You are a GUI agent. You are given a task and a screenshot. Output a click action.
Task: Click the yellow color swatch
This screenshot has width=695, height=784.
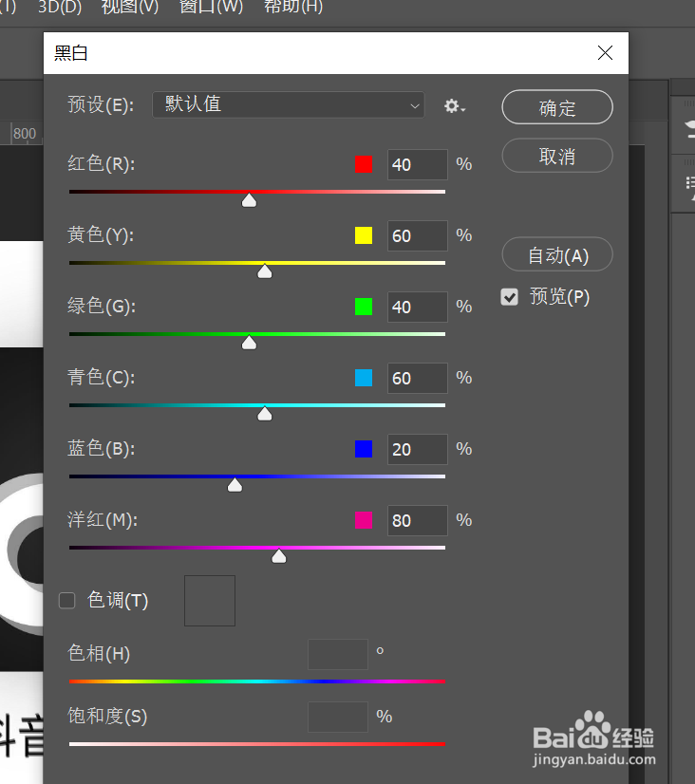[364, 235]
